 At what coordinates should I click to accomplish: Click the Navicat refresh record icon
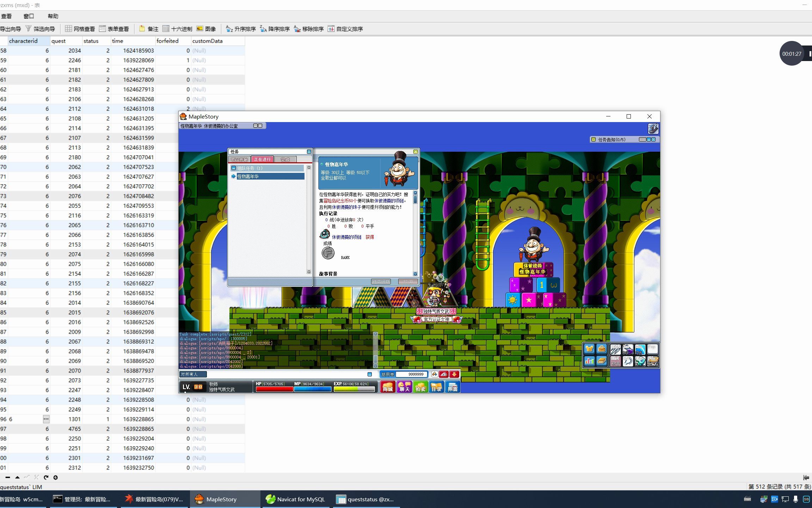(46, 477)
